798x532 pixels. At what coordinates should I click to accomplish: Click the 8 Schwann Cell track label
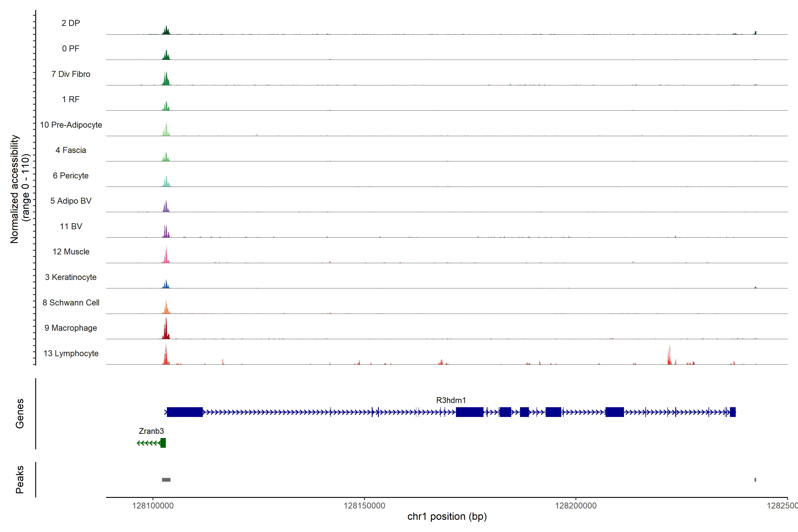pyautogui.click(x=71, y=302)
